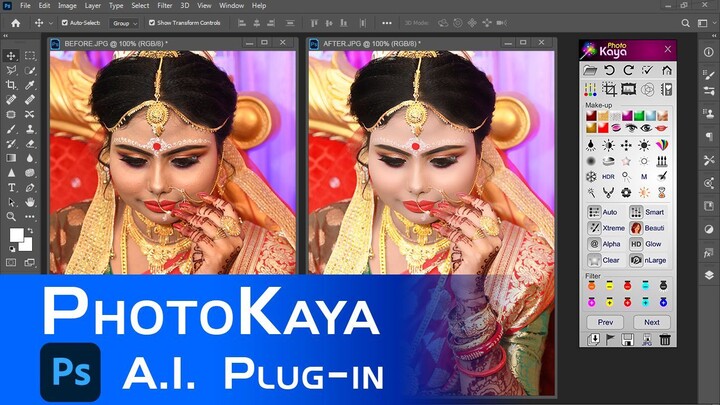The width and height of the screenshot is (720, 405).
Task: Open the Group dropdown in options bar
Action: [x=124, y=23]
